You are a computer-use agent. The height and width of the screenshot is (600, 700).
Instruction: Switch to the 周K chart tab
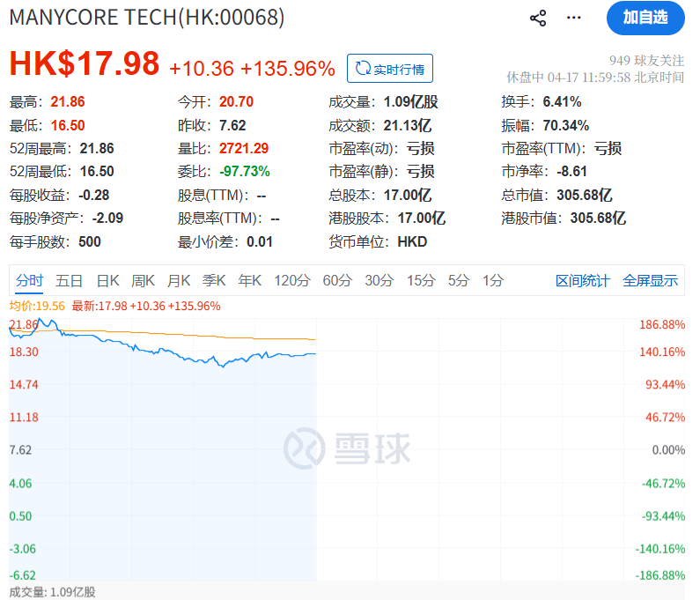143,280
